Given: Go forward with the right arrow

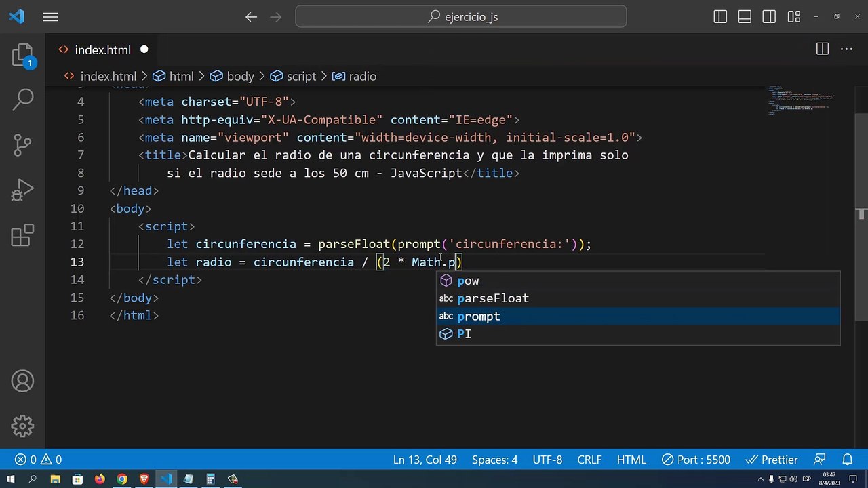Looking at the screenshot, I should tap(277, 17).
